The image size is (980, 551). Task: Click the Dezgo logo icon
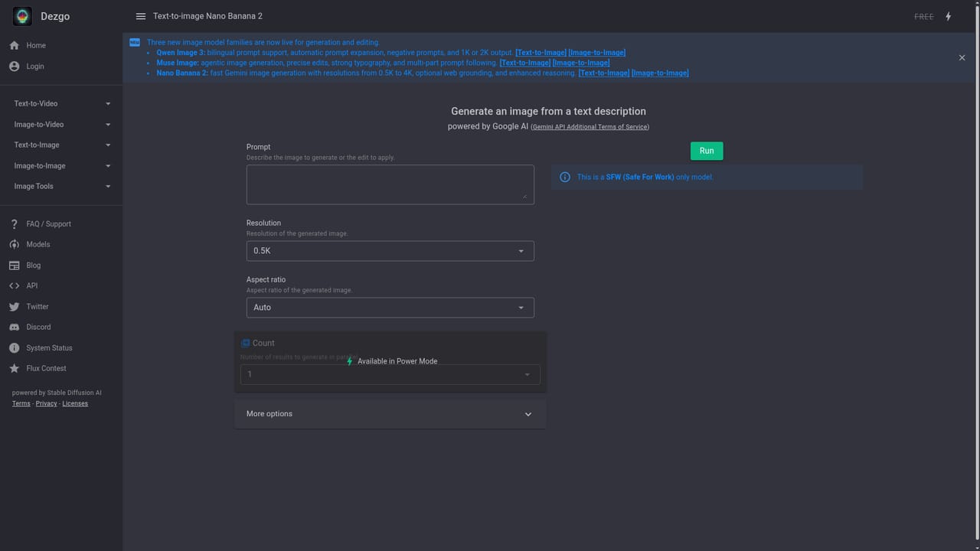pyautogui.click(x=22, y=16)
